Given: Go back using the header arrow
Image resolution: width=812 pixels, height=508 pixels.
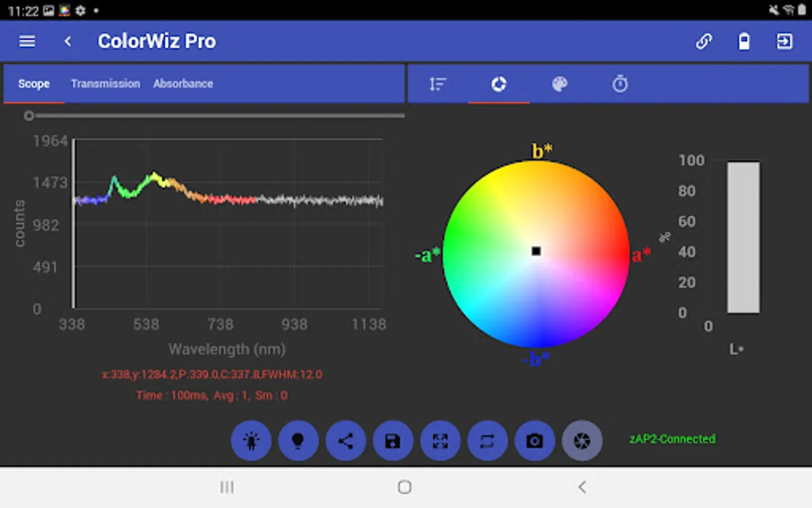Looking at the screenshot, I should pyautogui.click(x=68, y=41).
